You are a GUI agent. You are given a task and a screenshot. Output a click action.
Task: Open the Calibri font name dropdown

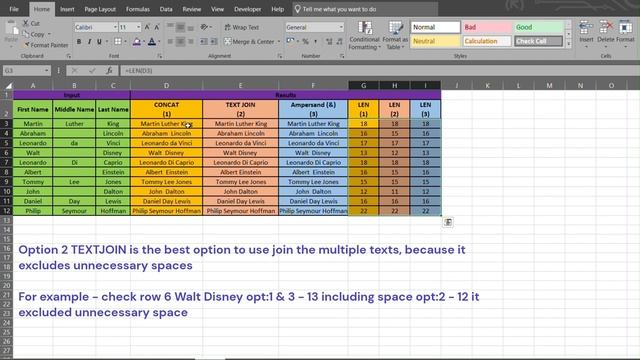click(x=115, y=27)
